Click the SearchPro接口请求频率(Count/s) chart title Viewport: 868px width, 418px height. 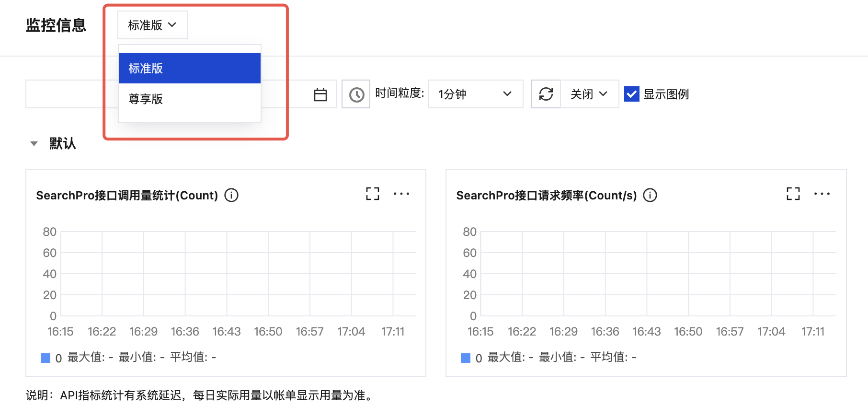(547, 195)
